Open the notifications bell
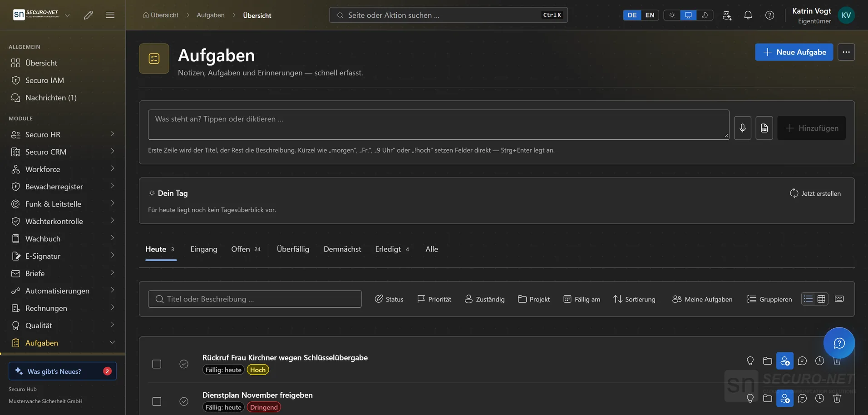 748,15
